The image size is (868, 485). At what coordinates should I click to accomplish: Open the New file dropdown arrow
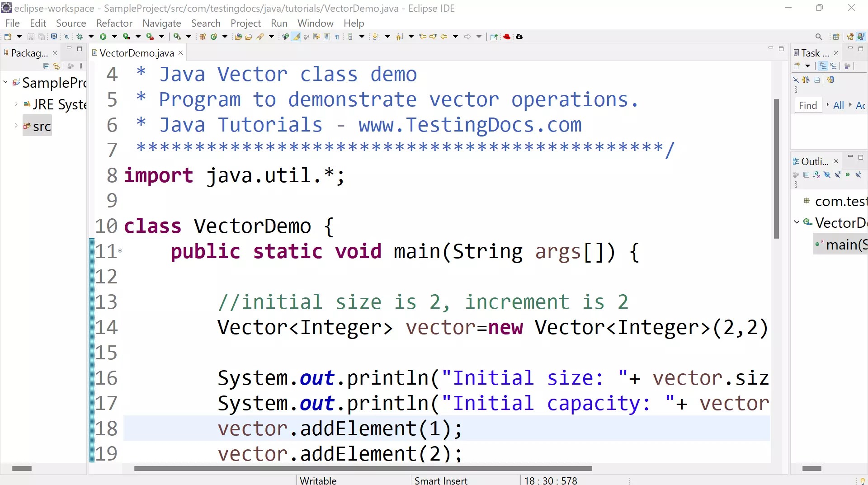tap(19, 37)
